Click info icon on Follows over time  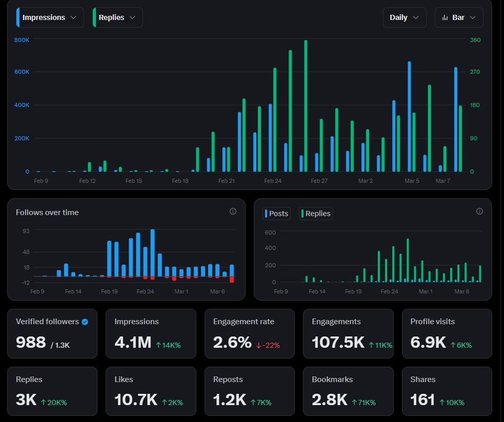click(x=233, y=212)
